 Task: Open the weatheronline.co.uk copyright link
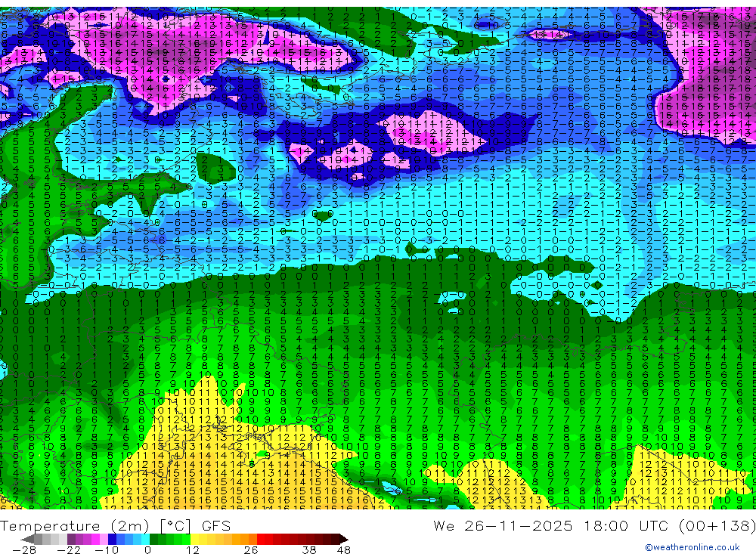point(692,546)
